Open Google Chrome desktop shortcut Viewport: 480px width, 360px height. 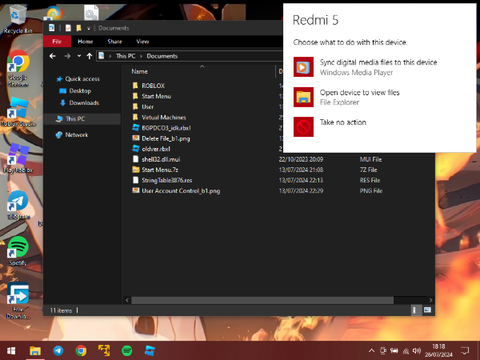[18, 68]
